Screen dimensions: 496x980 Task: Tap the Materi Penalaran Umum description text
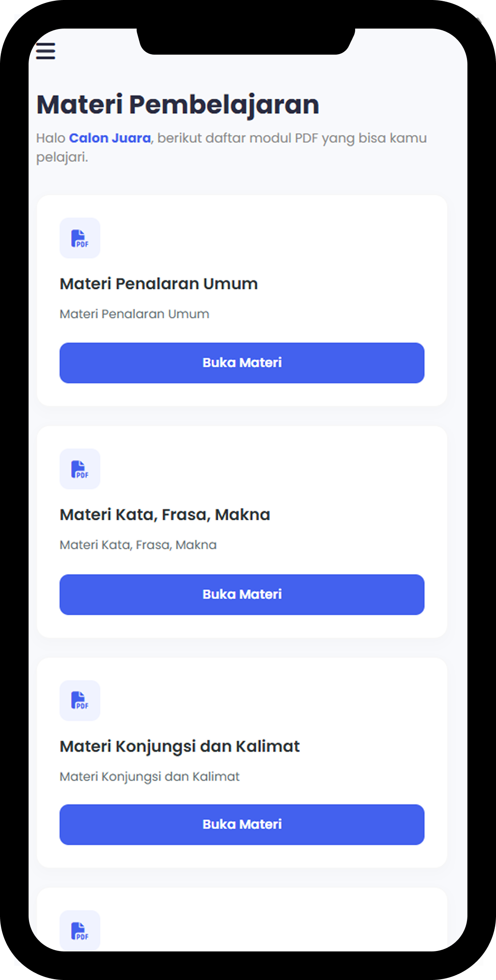135,314
